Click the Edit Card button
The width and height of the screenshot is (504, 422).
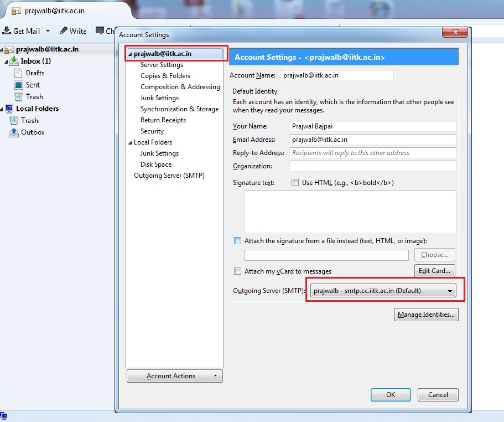(434, 270)
